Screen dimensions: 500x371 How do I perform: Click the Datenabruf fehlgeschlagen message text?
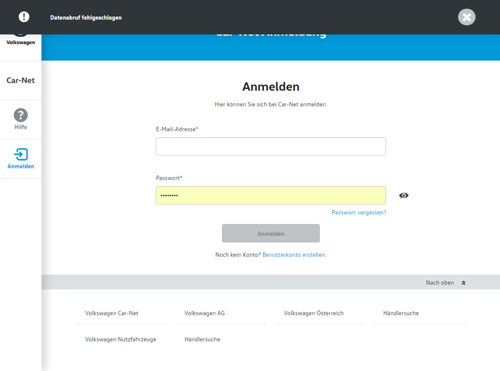pos(86,18)
